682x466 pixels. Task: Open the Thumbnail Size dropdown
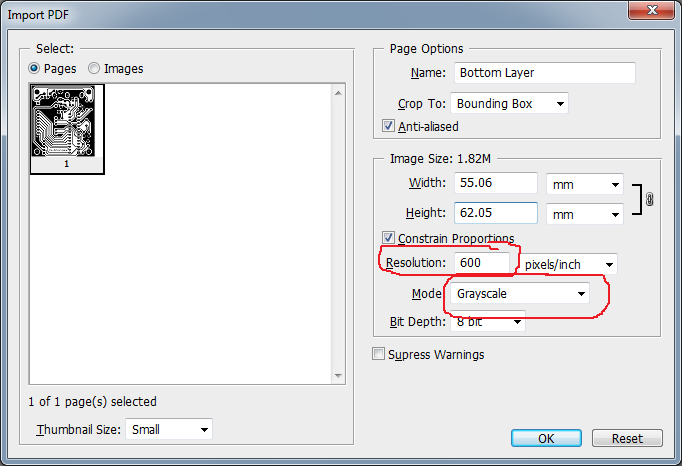(x=169, y=429)
